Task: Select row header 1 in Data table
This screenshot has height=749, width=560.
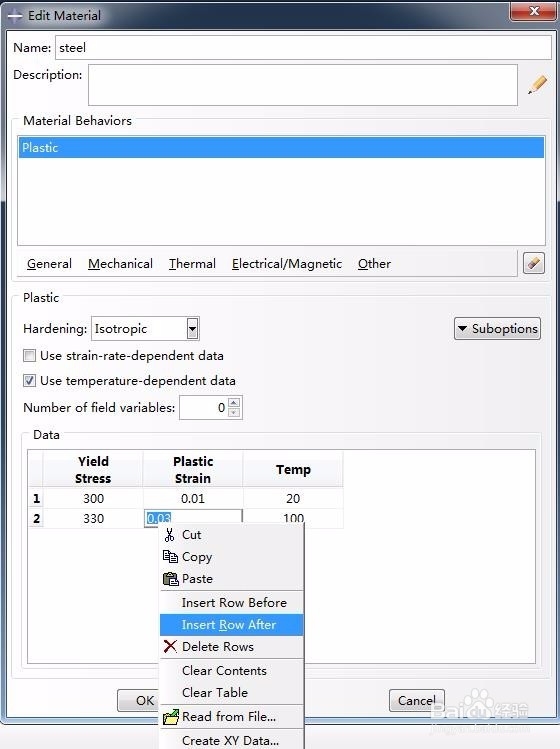Action: (x=36, y=498)
